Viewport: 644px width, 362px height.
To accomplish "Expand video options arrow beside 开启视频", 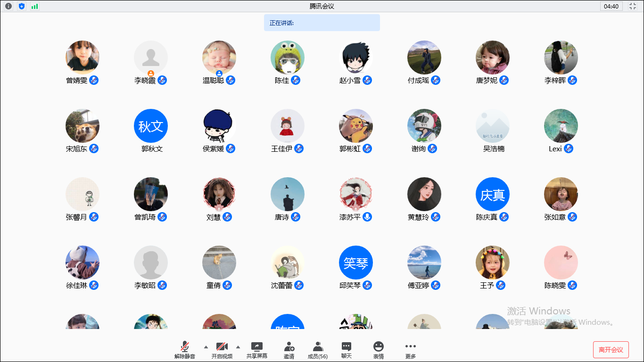I will point(238,347).
